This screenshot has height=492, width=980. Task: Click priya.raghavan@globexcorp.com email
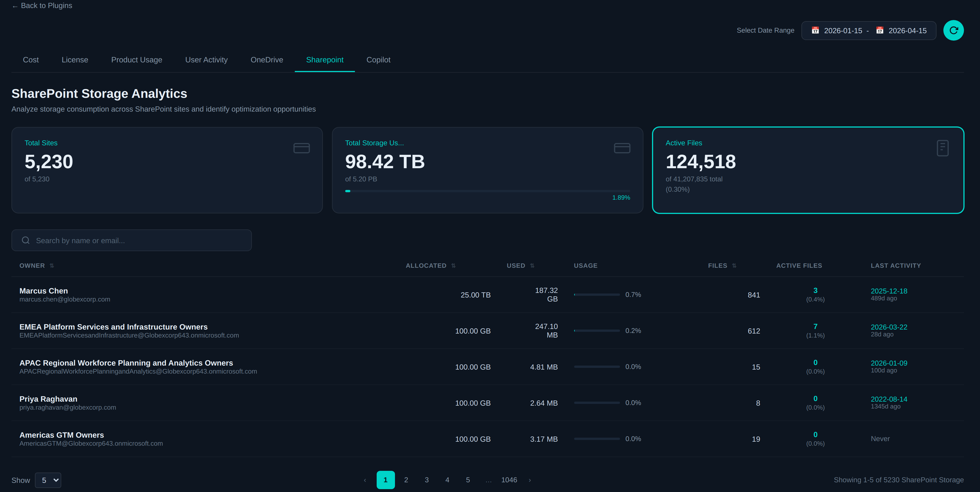pos(68,408)
